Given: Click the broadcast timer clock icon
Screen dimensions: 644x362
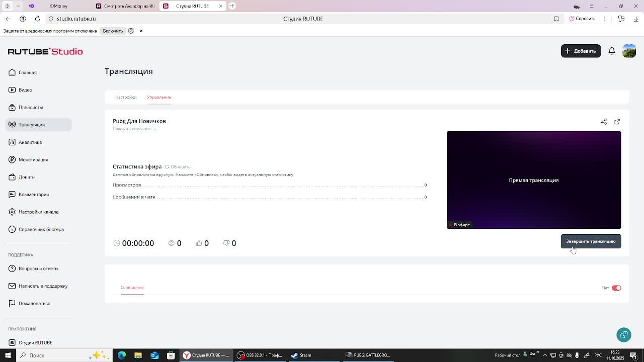Looking at the screenshot, I should click(x=117, y=243).
